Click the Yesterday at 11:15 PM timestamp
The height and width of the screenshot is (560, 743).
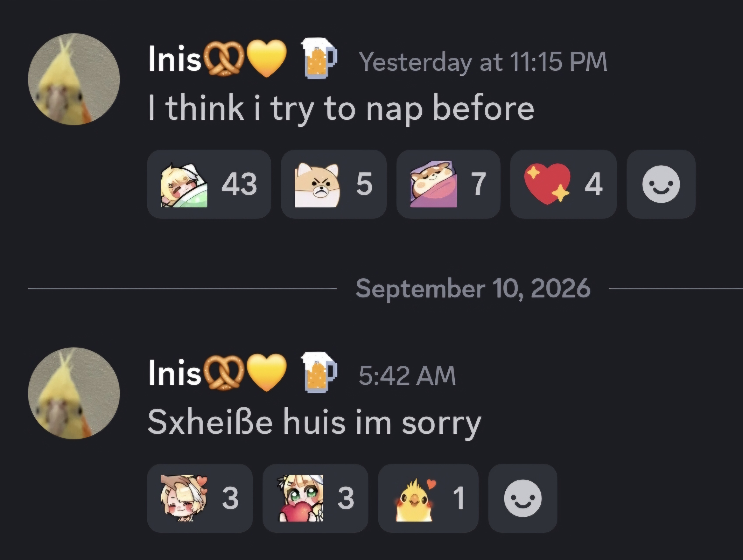coord(483,62)
